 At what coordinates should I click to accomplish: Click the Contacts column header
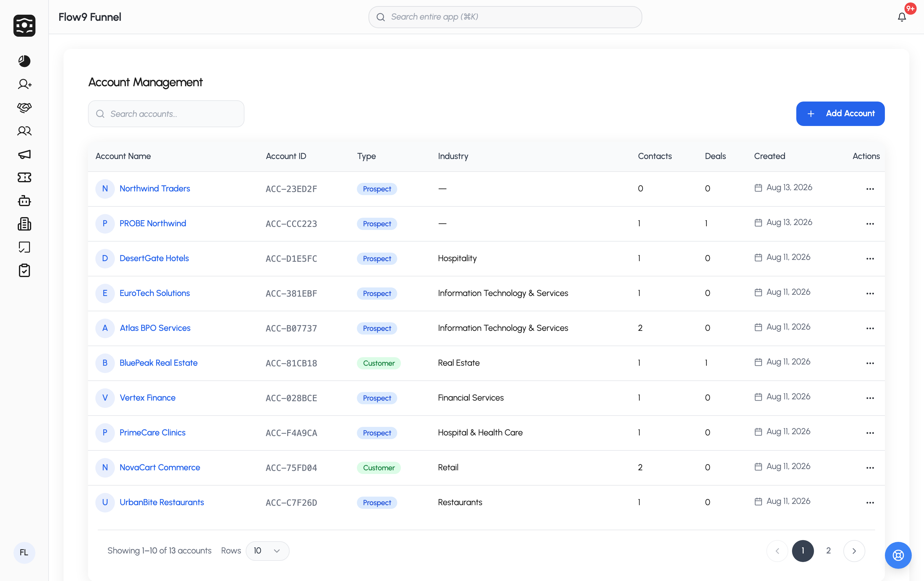(x=654, y=156)
